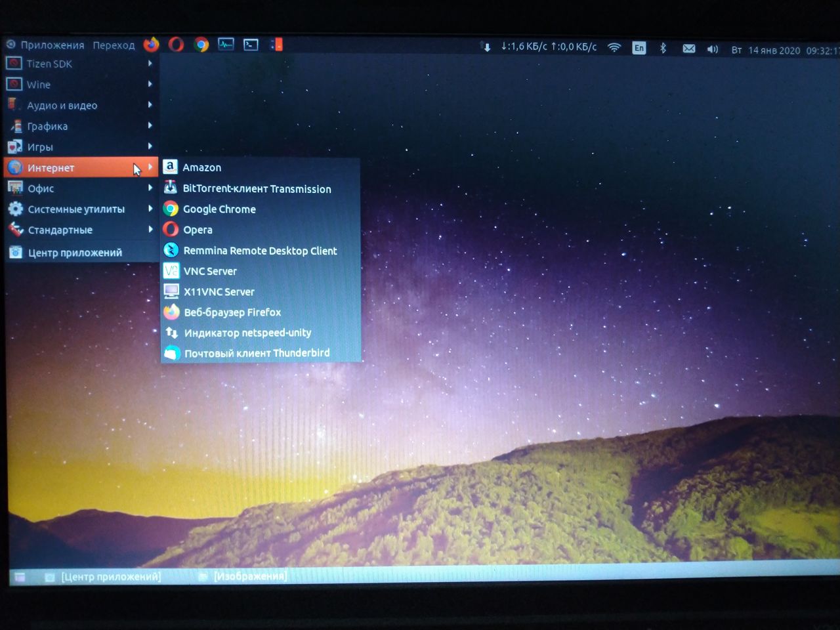Open the system monitor panel launcher

226,44
